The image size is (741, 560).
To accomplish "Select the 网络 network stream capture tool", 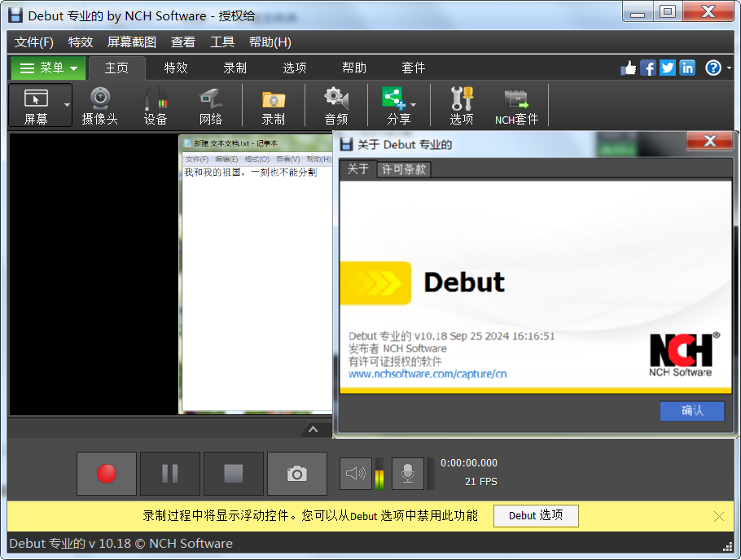I will coord(210,104).
